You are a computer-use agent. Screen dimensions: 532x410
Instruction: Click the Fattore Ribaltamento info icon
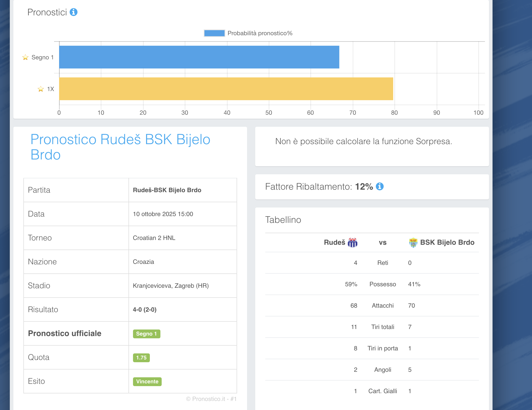(380, 186)
